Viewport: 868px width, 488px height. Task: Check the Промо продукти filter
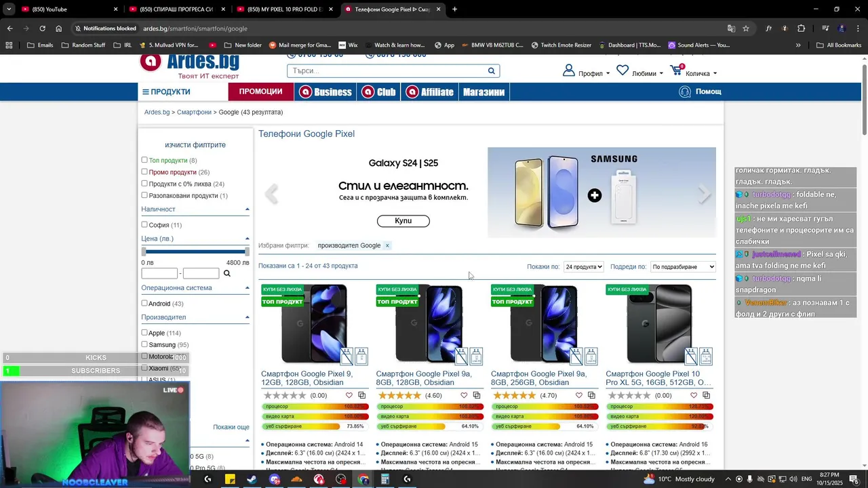coord(144,171)
